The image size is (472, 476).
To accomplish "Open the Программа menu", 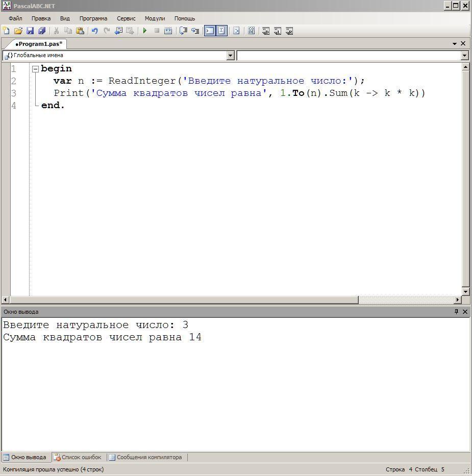I will (93, 18).
